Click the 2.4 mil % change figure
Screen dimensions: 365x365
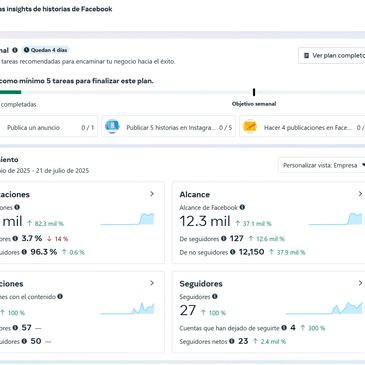269,341
